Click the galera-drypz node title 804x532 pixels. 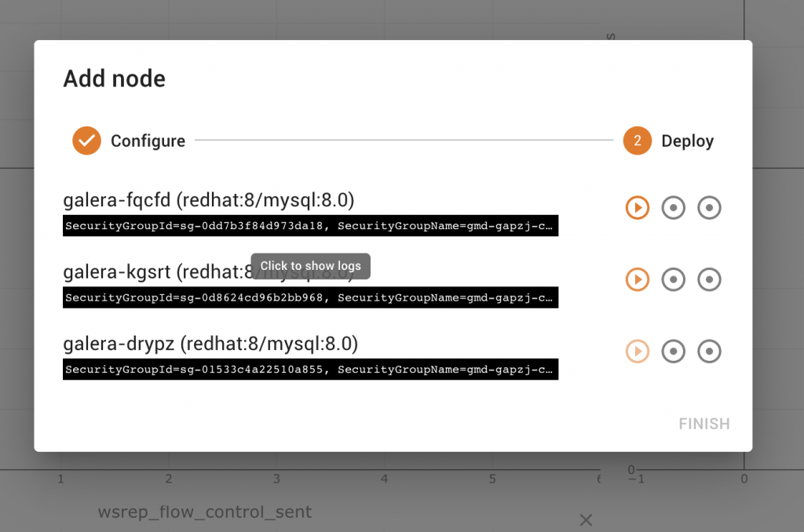[210, 344]
